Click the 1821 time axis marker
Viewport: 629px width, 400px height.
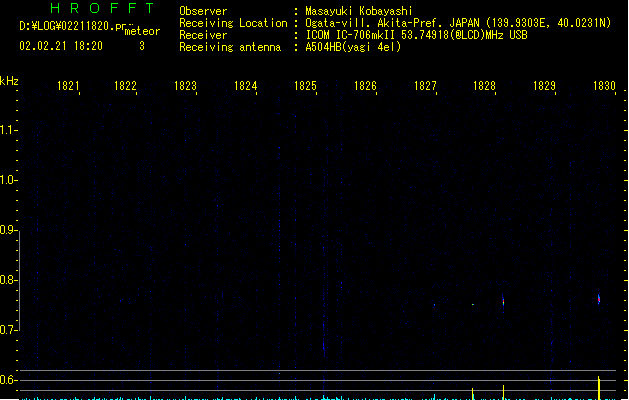point(68,86)
